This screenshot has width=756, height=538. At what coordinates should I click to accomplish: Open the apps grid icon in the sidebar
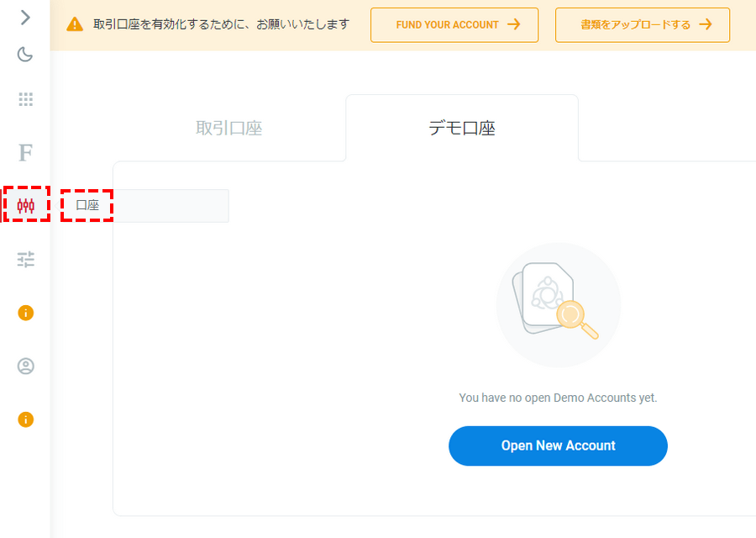click(25, 99)
